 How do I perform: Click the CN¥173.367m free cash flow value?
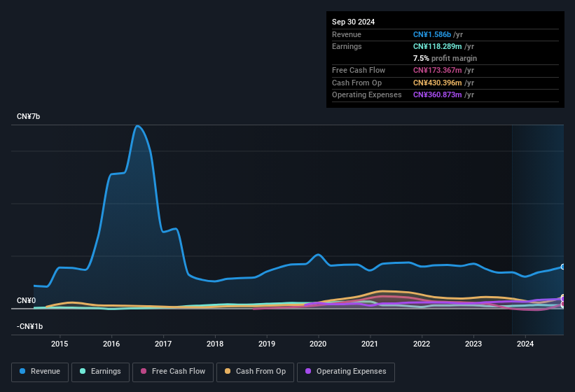tap(438, 70)
